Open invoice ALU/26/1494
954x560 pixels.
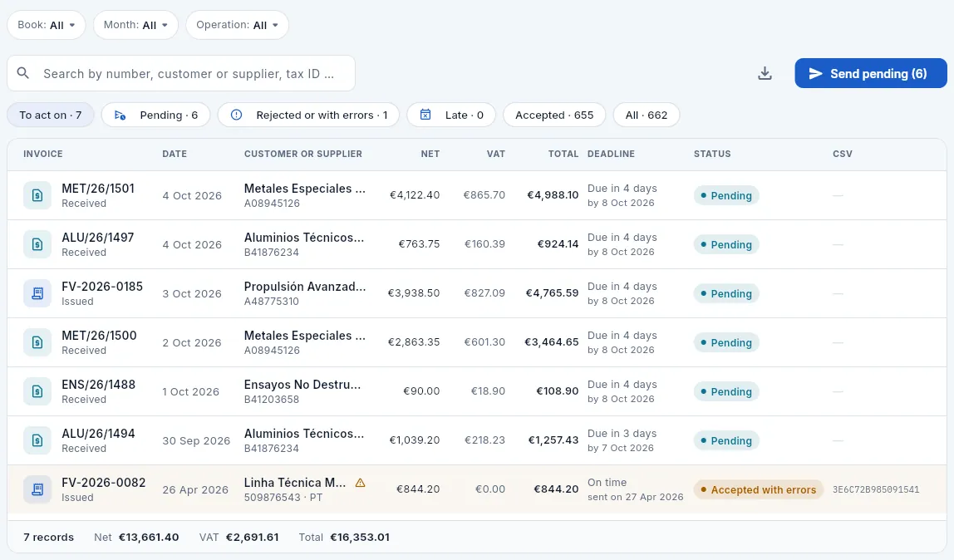(x=99, y=434)
